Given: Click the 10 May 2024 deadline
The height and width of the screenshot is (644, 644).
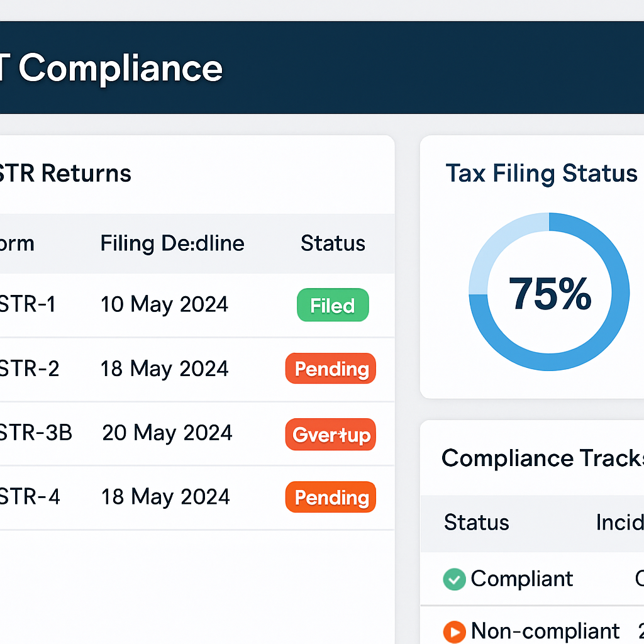Looking at the screenshot, I should tap(164, 304).
